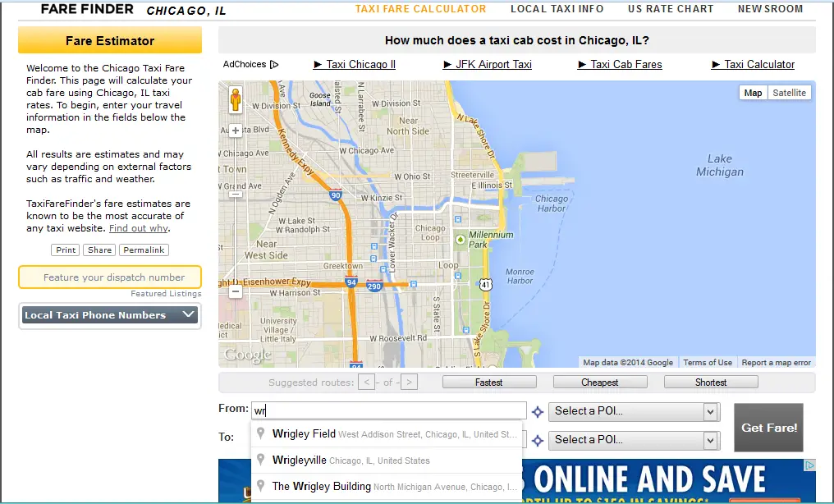Select the Cheapest route button
Image resolution: width=834 pixels, height=504 pixels.
pyautogui.click(x=600, y=383)
